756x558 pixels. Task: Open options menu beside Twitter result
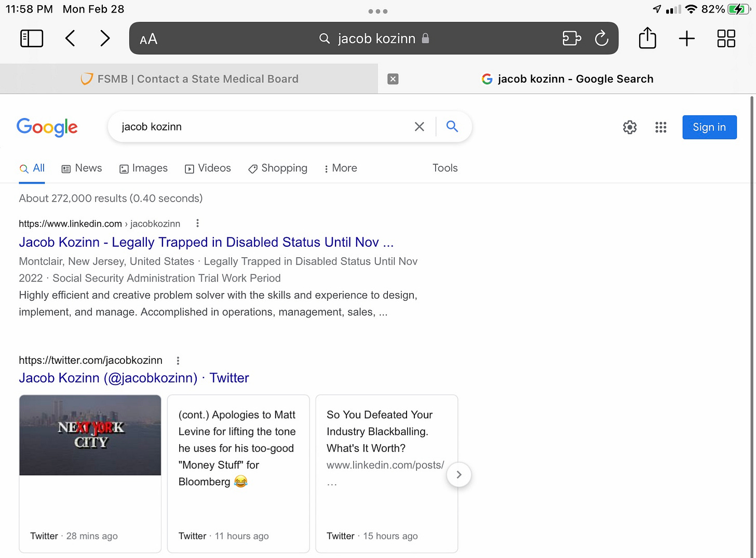(178, 361)
